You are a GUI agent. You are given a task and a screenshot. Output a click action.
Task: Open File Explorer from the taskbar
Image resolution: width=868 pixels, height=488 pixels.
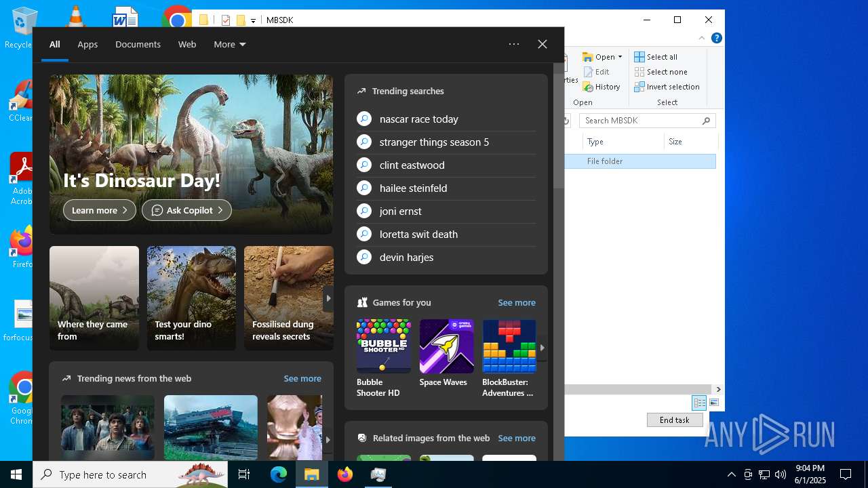click(x=312, y=474)
